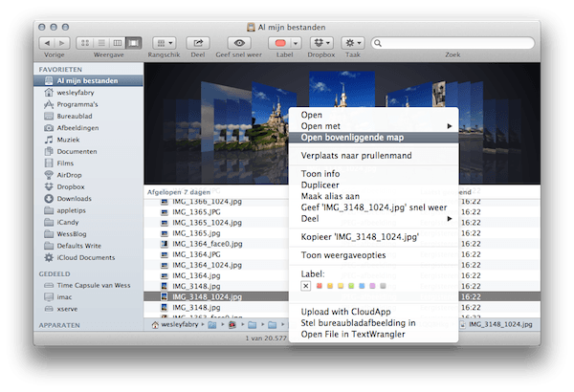Choose Maak alias aan
Viewport: 574px width, 392px height.
(374, 196)
